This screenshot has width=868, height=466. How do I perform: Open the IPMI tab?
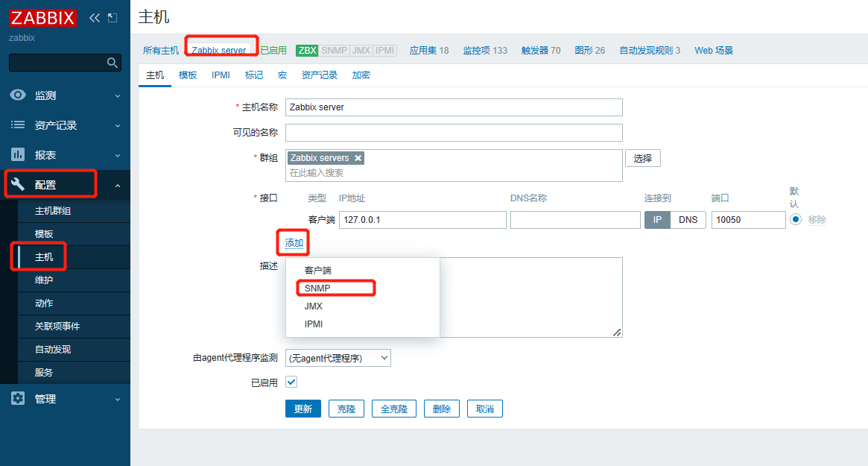pyautogui.click(x=221, y=75)
